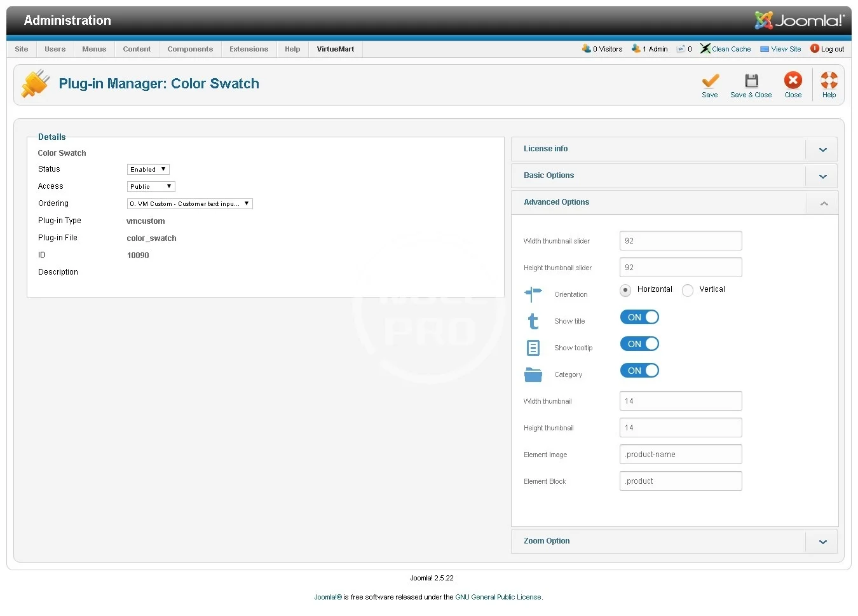Open the Ordering dropdown list

point(189,204)
